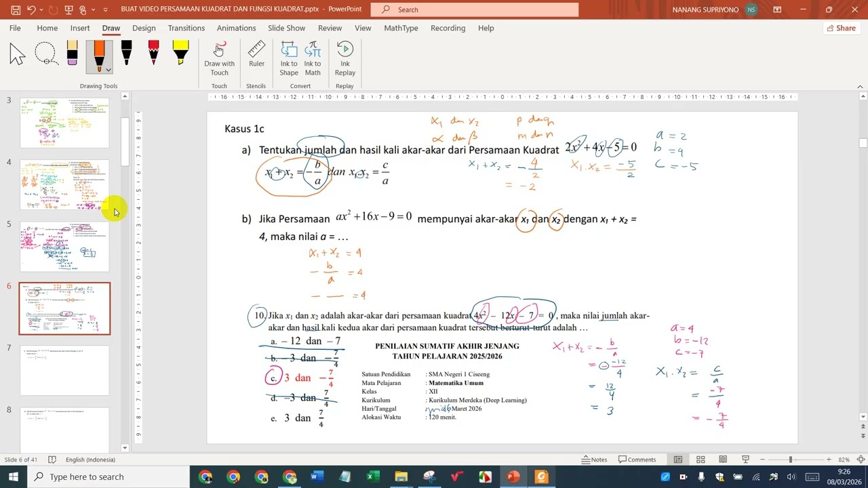Open the Windows Start menu

point(14,476)
